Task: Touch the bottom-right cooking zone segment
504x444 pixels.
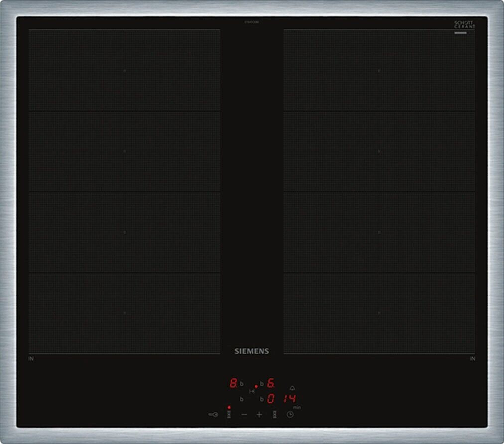Action: coord(379,313)
